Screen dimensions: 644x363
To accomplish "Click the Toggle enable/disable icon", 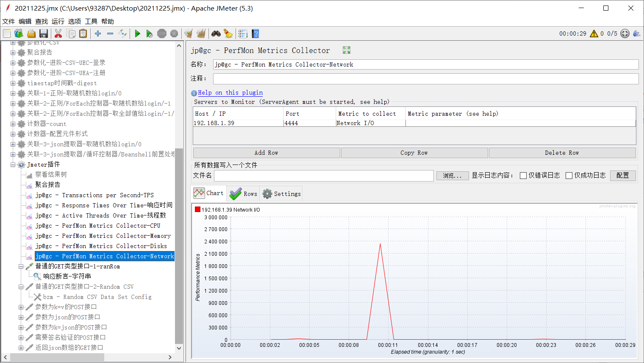I will (123, 34).
